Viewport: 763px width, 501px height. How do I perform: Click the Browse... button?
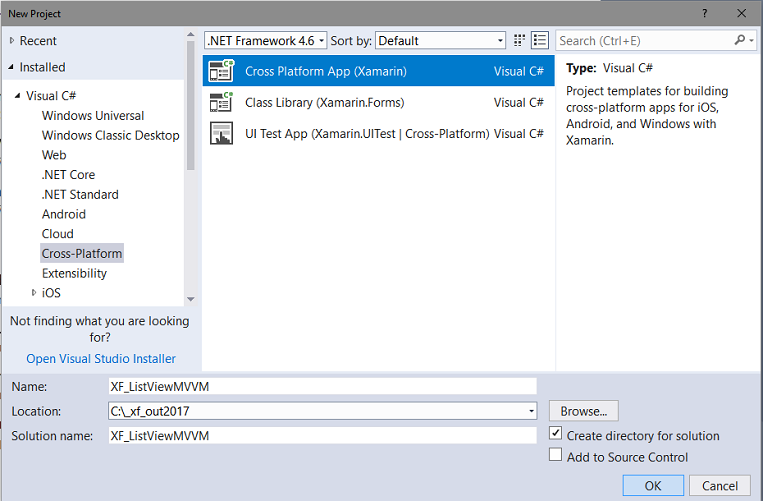584,411
